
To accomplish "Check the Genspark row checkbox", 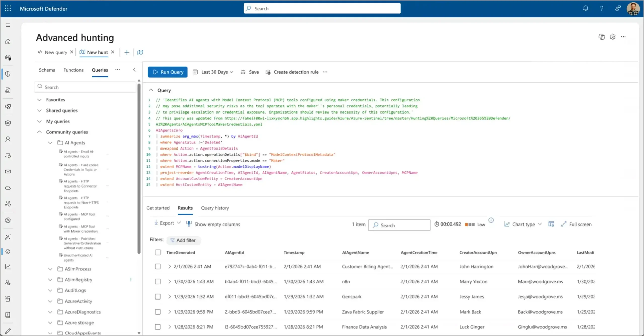I will pos(158,296).
